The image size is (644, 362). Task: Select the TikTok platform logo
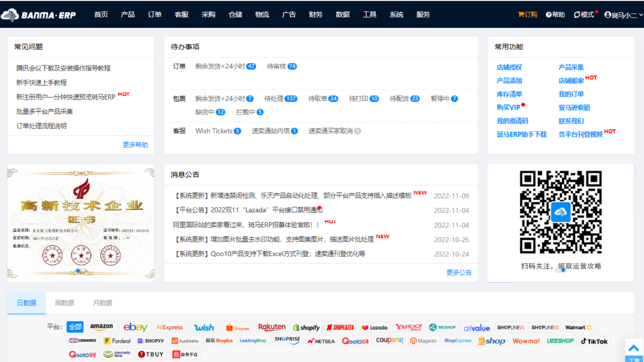pos(594,341)
